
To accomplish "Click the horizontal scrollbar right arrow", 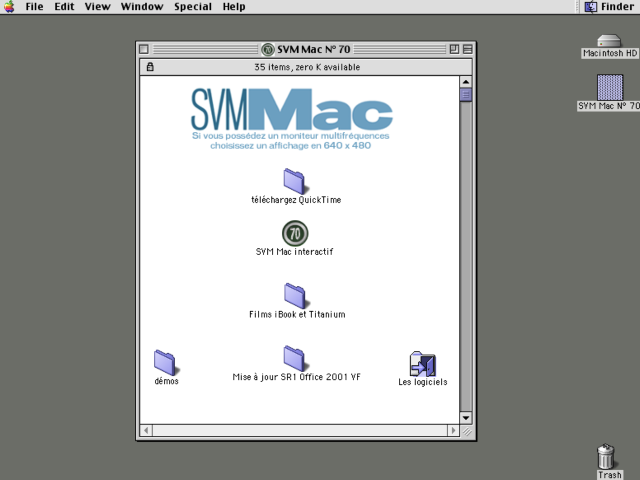I will point(453,430).
